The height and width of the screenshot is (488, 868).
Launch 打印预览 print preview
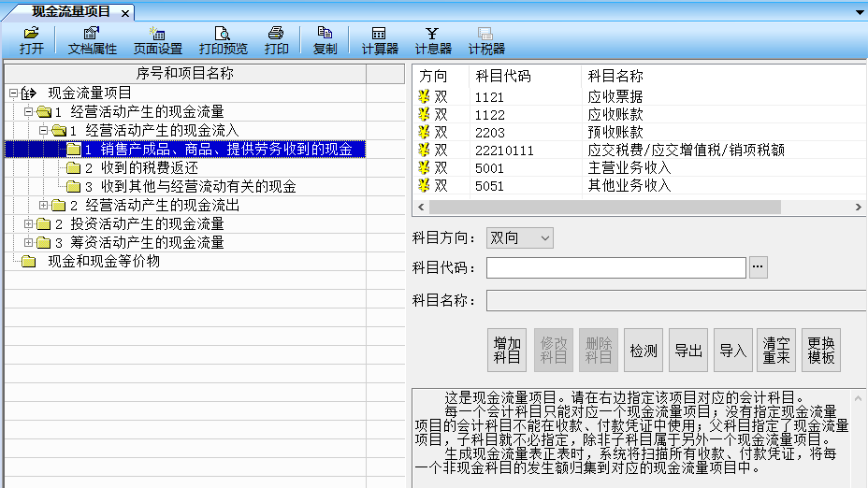(x=223, y=40)
